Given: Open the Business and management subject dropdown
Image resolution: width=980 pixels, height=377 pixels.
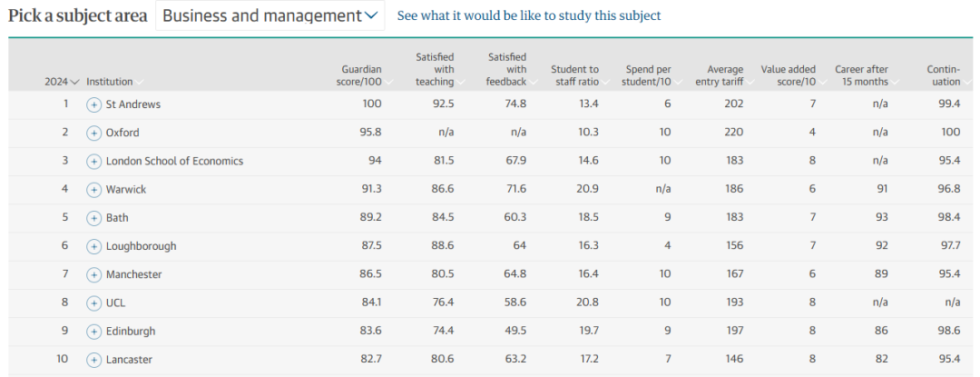Looking at the screenshot, I should click(x=269, y=15).
